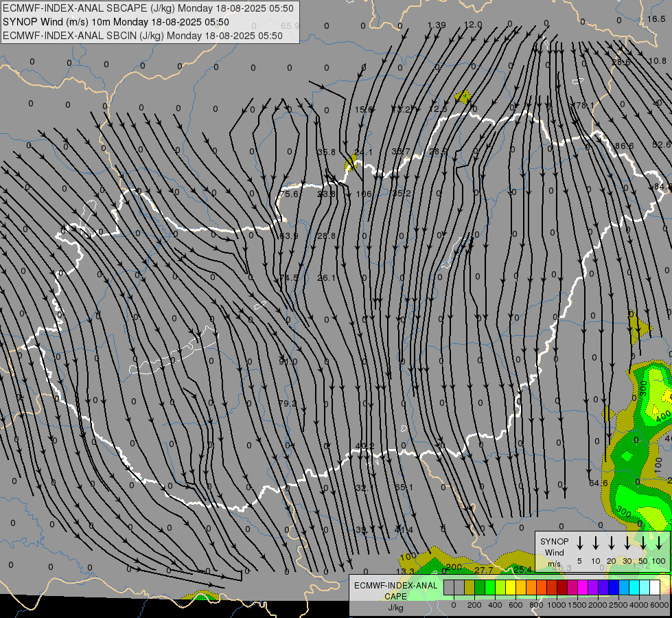The width and height of the screenshot is (672, 618).
Task: Click the J/kg unit label in legend
Action: 395,608
